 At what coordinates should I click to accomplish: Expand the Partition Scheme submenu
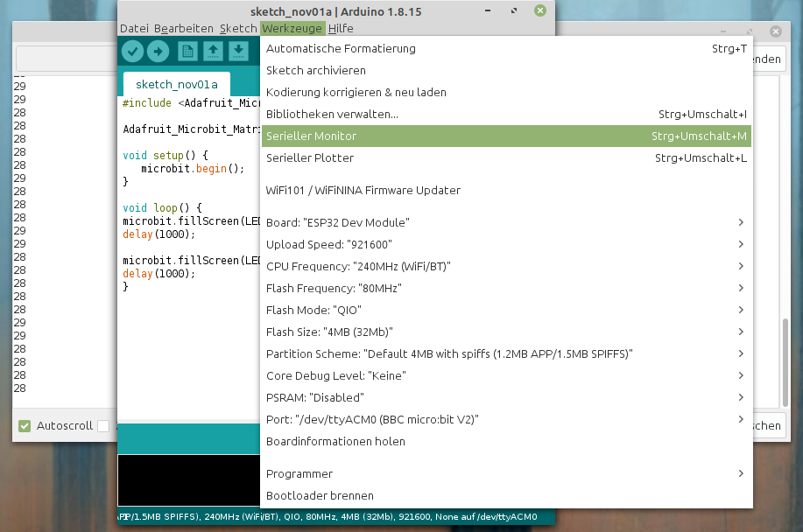tap(505, 354)
